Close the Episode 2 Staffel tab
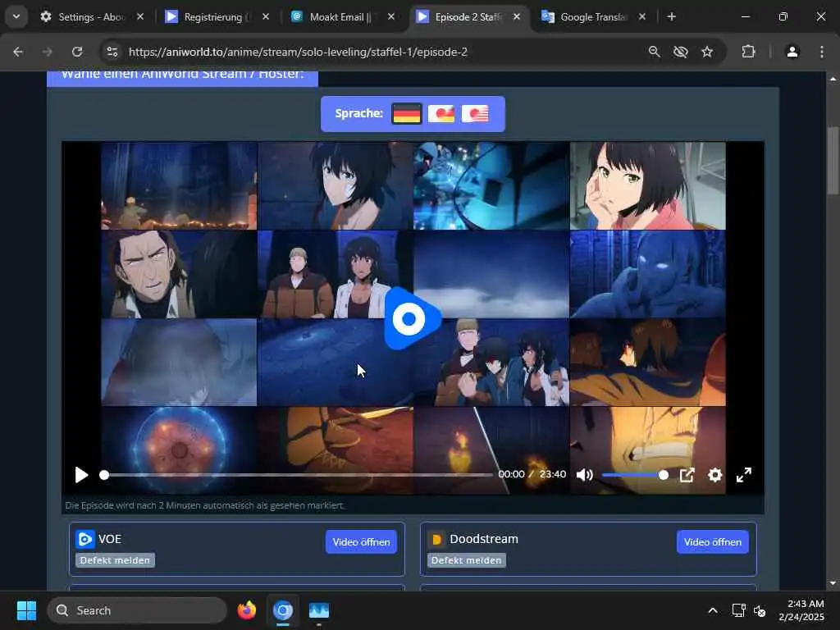The width and height of the screenshot is (840, 630). pos(517,17)
